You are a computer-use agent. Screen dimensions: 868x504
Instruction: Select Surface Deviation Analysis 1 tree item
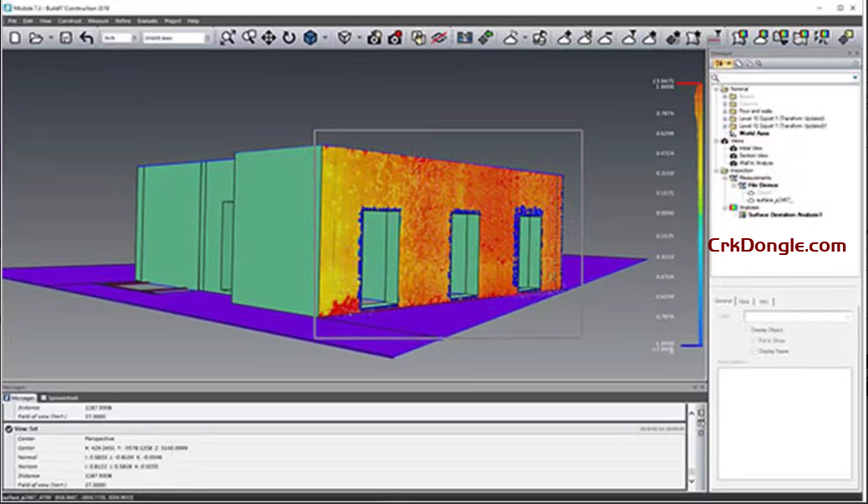[784, 215]
